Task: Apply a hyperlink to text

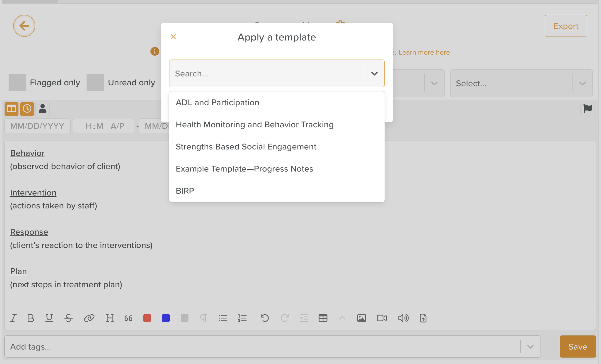Action: 89,318
